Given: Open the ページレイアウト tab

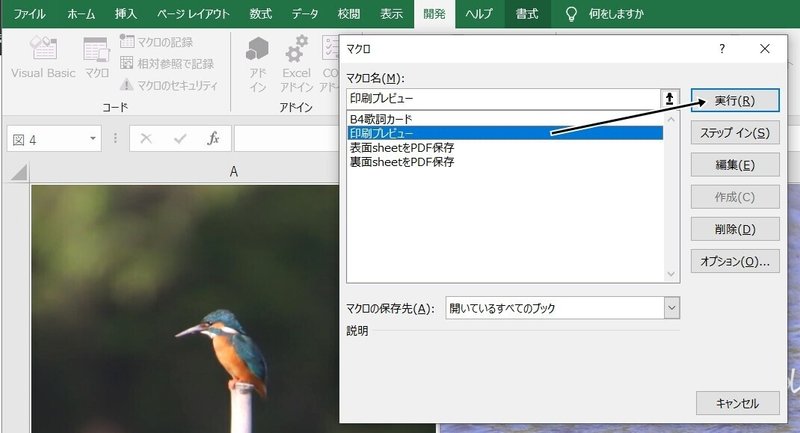Looking at the screenshot, I should tap(193, 14).
